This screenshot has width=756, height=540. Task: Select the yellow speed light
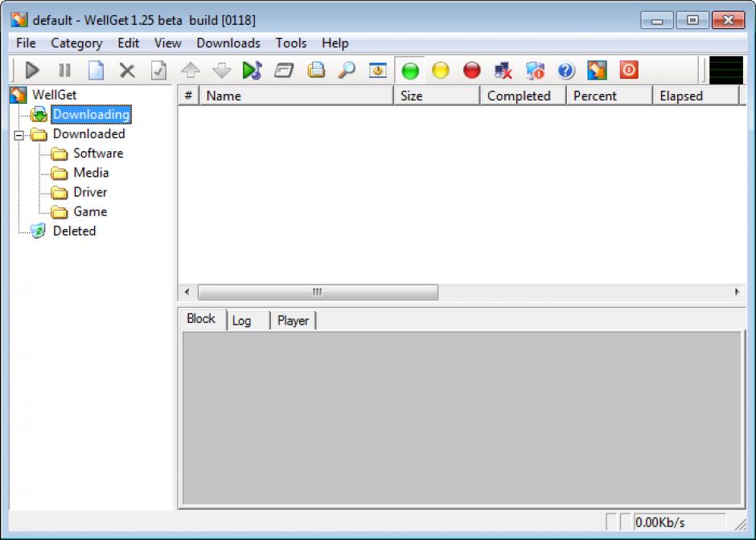pyautogui.click(x=441, y=71)
